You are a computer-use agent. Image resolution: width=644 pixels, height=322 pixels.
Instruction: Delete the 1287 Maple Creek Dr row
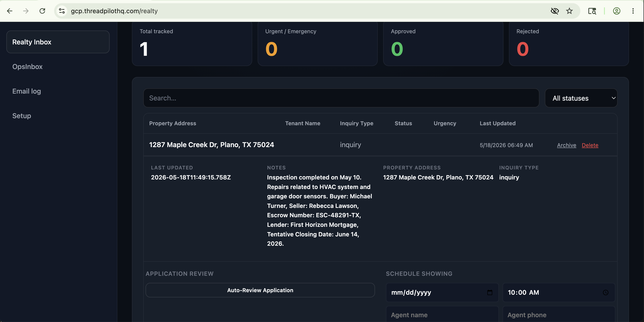[x=590, y=145]
